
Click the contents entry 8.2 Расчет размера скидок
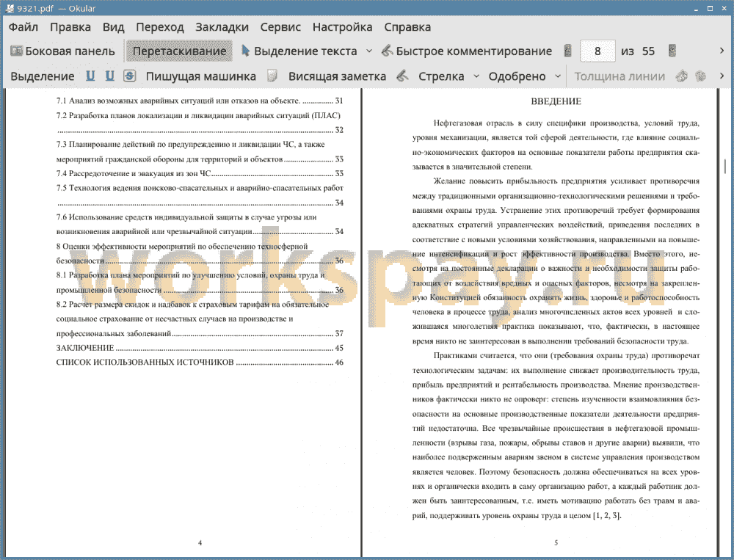(x=200, y=319)
